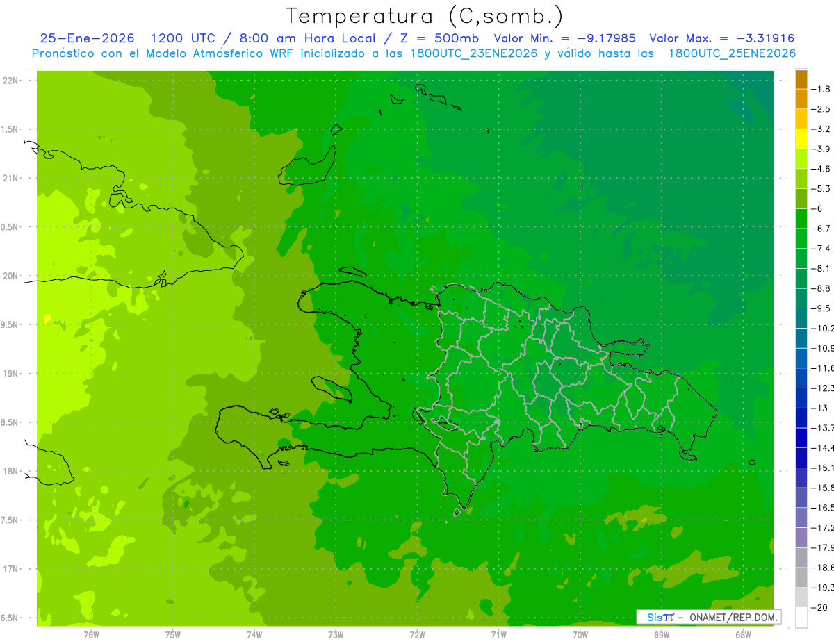This screenshot has width=834, height=644.
Task: Click the yellow swatch between -3.2 and -3.9
Action: tap(801, 139)
